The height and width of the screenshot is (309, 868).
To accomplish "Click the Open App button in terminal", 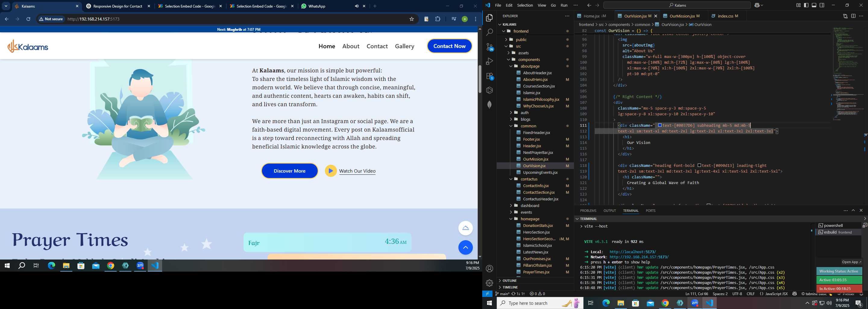I will [851, 262].
